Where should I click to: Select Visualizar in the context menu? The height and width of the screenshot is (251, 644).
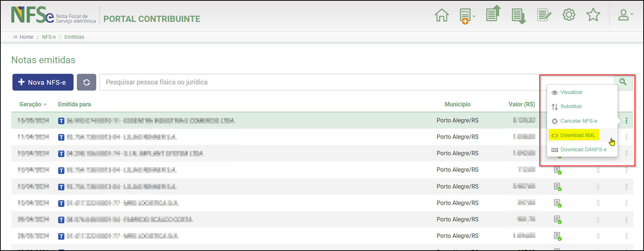pos(571,92)
